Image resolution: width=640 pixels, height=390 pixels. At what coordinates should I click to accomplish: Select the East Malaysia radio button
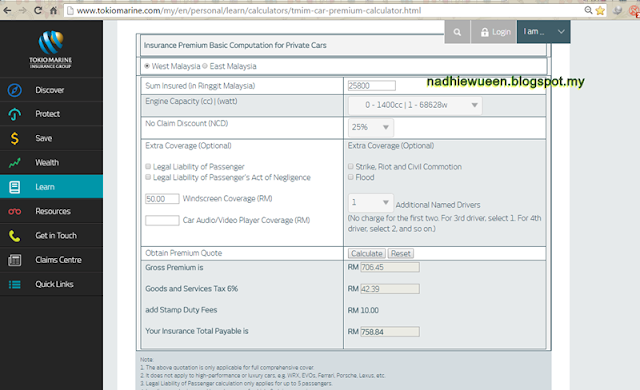click(205, 66)
